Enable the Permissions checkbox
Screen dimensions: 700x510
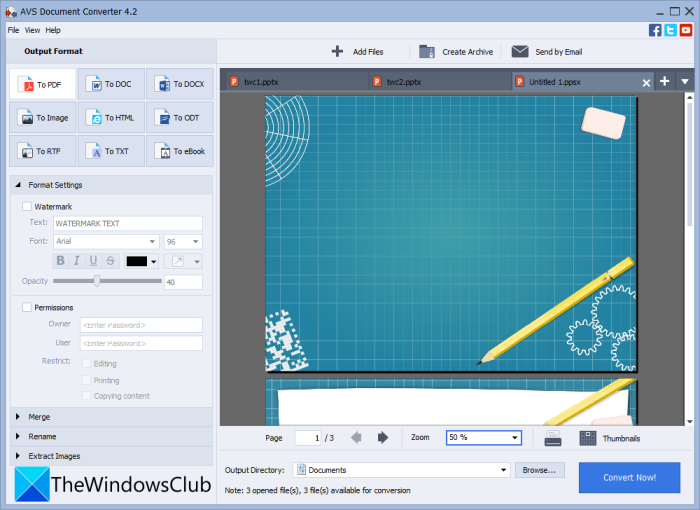pyautogui.click(x=27, y=307)
